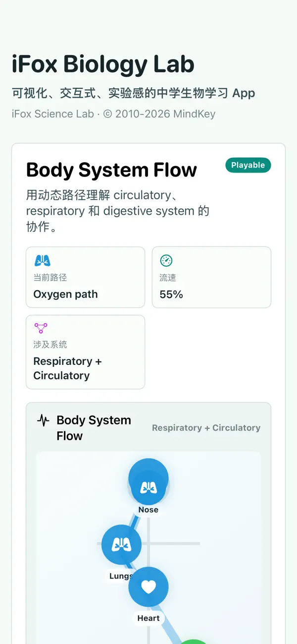Click the 当前路径 caption
Image resolution: width=297 pixels, height=644 pixels.
[x=50, y=278]
